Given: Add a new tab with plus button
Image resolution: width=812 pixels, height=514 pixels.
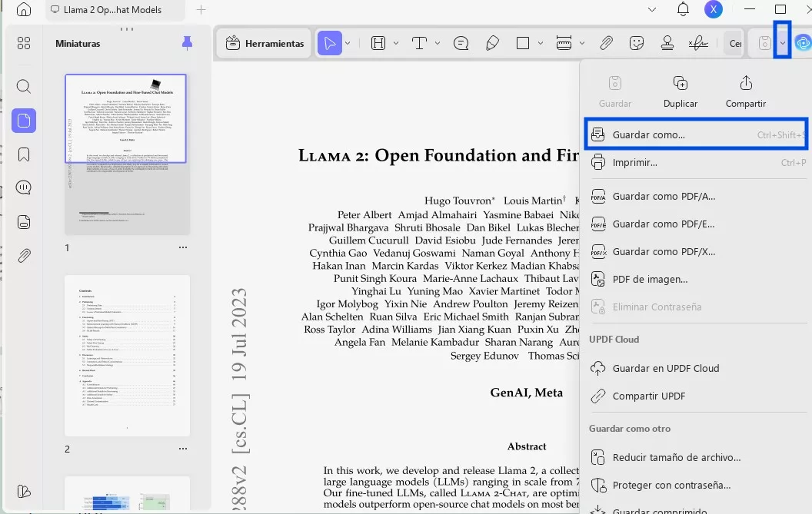Looking at the screenshot, I should point(201,10).
